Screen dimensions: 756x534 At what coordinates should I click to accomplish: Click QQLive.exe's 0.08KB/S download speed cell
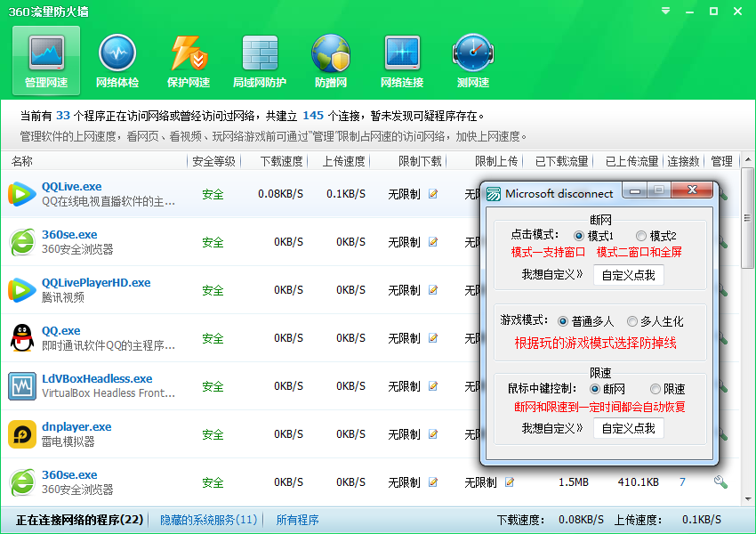pyautogui.click(x=280, y=194)
